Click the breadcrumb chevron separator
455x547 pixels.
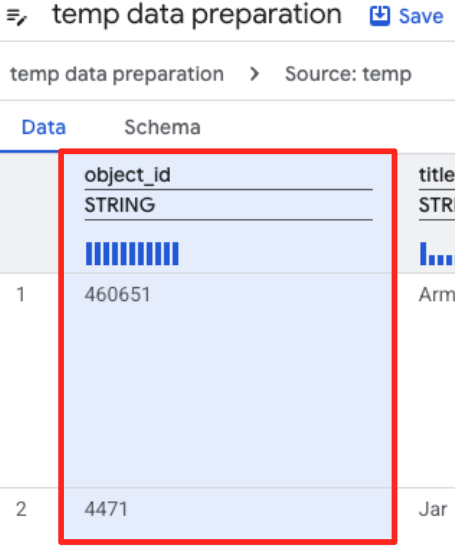click(255, 74)
